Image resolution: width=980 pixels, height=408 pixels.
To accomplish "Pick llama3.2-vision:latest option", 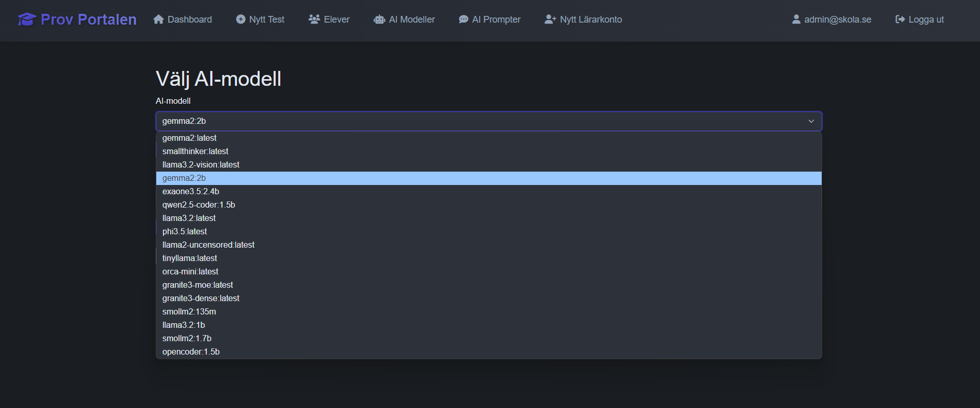I will (x=488, y=164).
